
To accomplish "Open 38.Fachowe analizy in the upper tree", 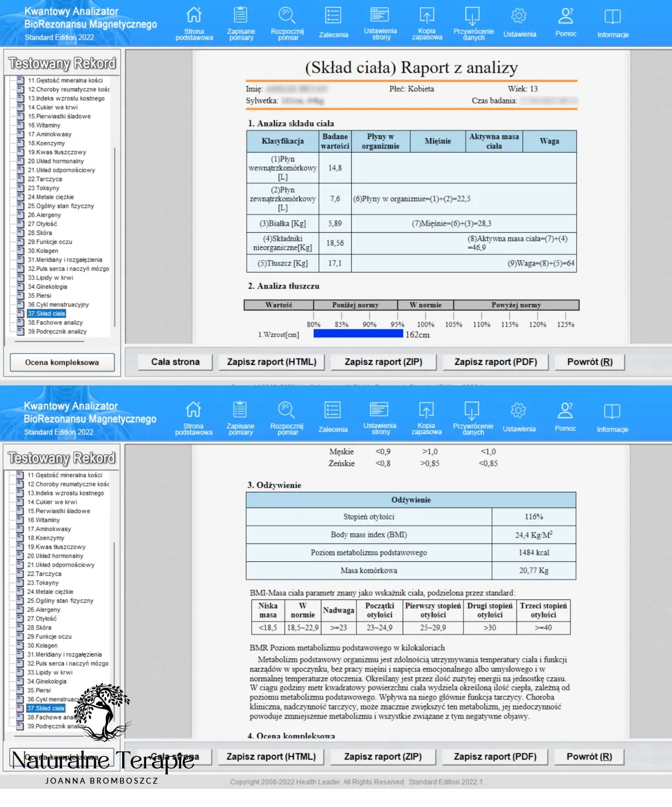I will (56, 323).
